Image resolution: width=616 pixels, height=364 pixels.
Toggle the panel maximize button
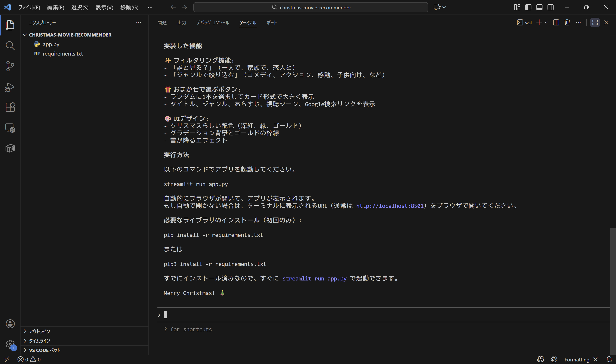pyautogui.click(x=595, y=22)
